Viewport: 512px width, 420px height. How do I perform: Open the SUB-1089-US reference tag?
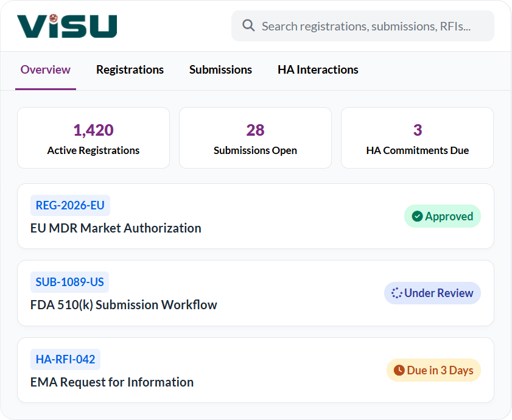(69, 282)
